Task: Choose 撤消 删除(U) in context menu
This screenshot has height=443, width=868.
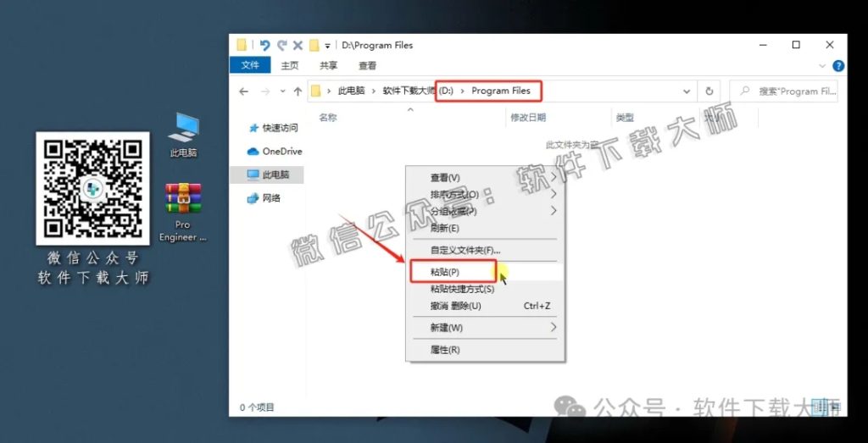Action: [x=486, y=306]
